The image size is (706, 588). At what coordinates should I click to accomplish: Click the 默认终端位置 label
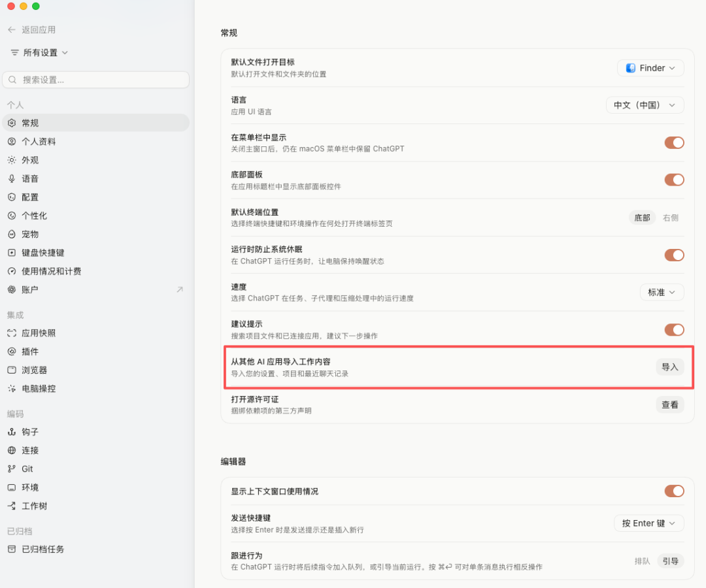coord(255,212)
